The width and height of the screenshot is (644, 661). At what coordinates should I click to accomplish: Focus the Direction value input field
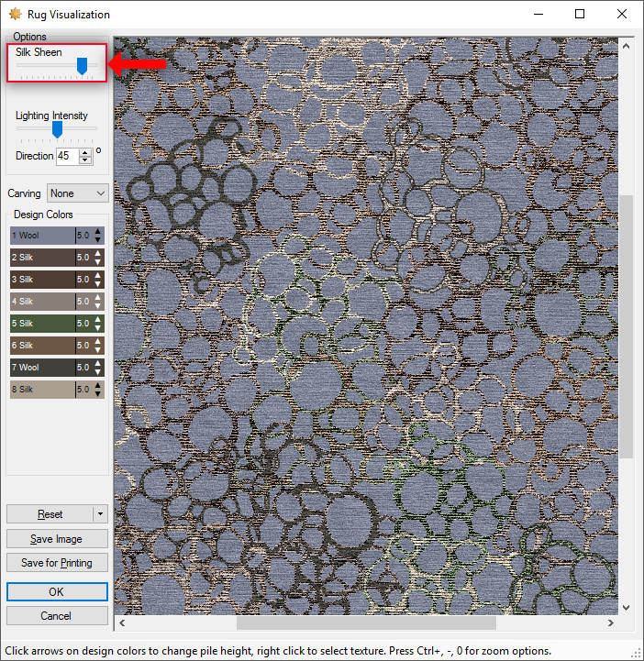pos(66,157)
